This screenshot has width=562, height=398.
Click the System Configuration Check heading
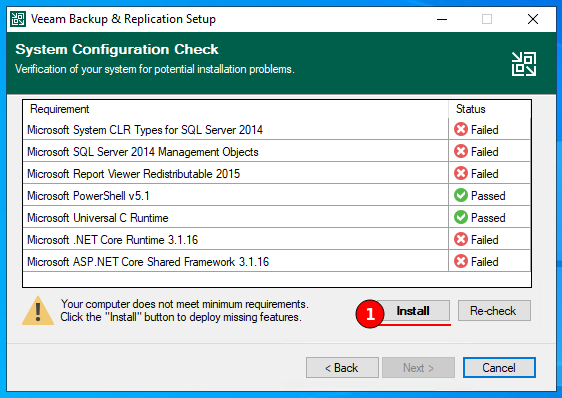117,49
